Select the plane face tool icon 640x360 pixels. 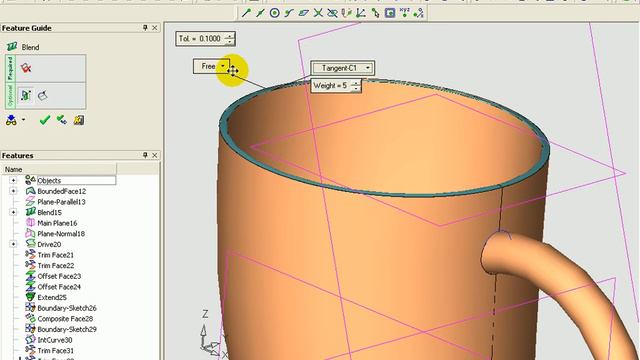point(303,13)
